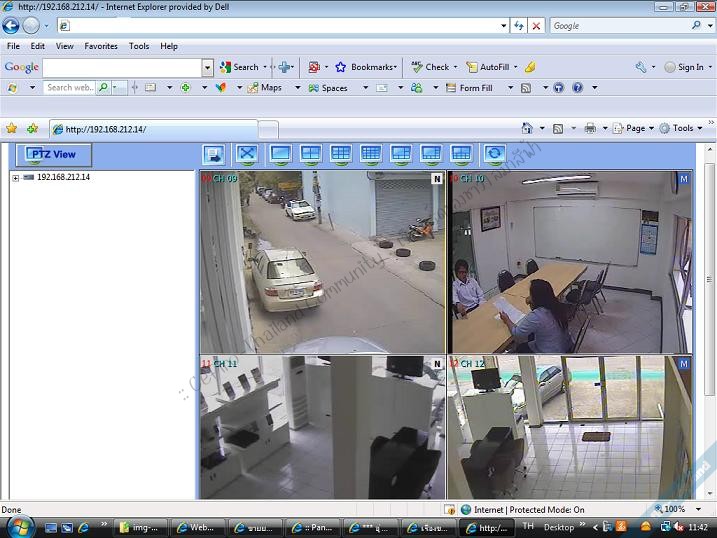Expand the 192.168.212.14 tree node
This screenshot has width=717, height=538.
click(16, 178)
